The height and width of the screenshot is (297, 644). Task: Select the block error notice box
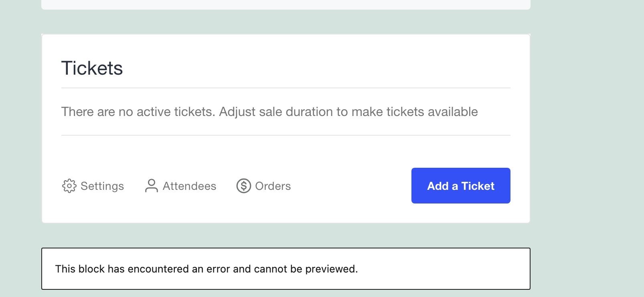coord(286,269)
